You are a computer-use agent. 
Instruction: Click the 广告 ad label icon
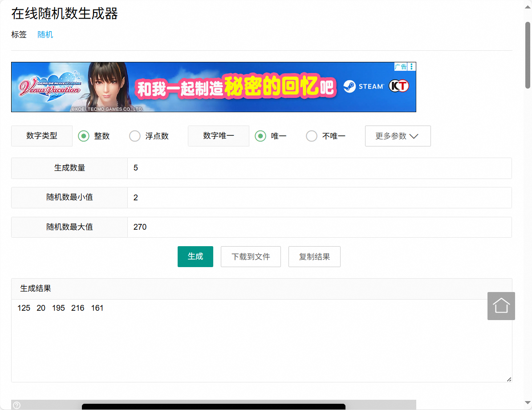coord(401,66)
